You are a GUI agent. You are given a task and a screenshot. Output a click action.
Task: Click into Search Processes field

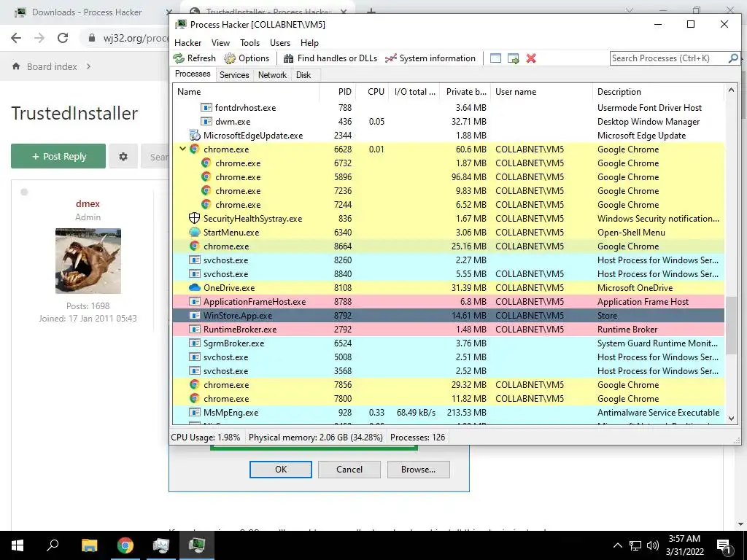pyautogui.click(x=669, y=58)
